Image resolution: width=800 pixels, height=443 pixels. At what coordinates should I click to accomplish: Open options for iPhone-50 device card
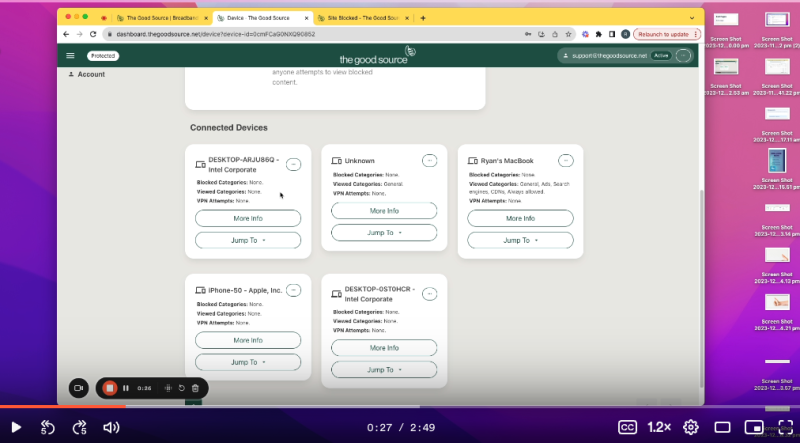pyautogui.click(x=293, y=290)
